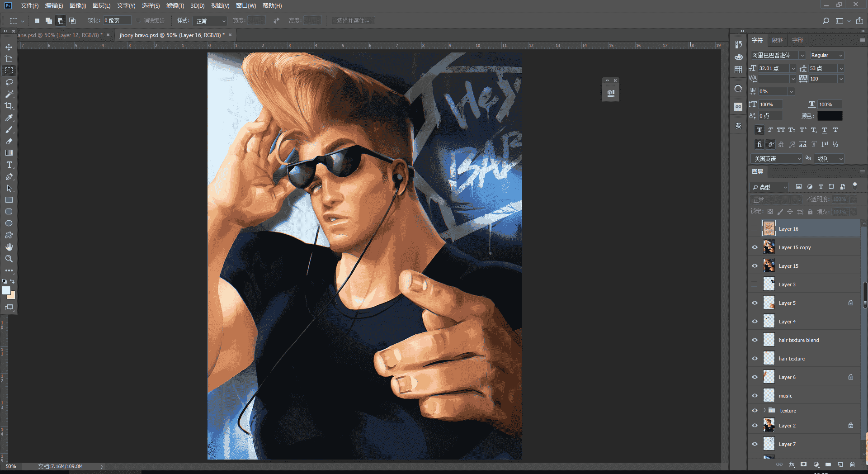Select the Horizontal Type tool
This screenshot has width=868, height=474.
pos(9,165)
